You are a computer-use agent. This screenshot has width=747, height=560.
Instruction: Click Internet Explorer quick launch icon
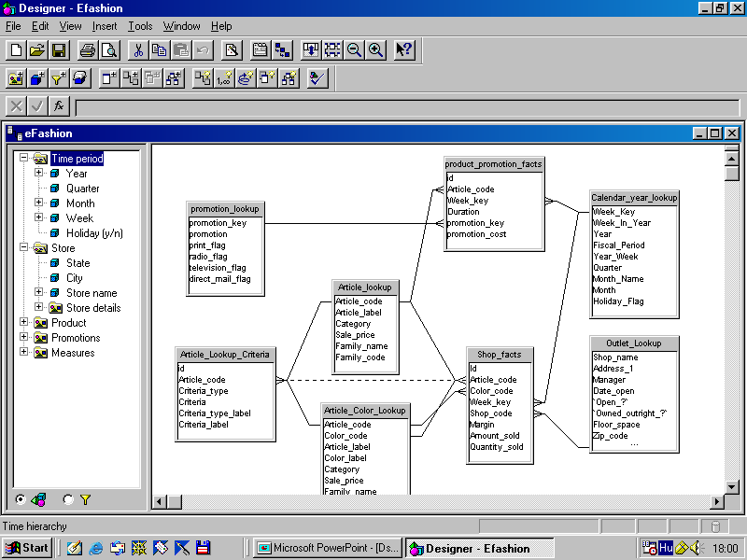point(96,548)
